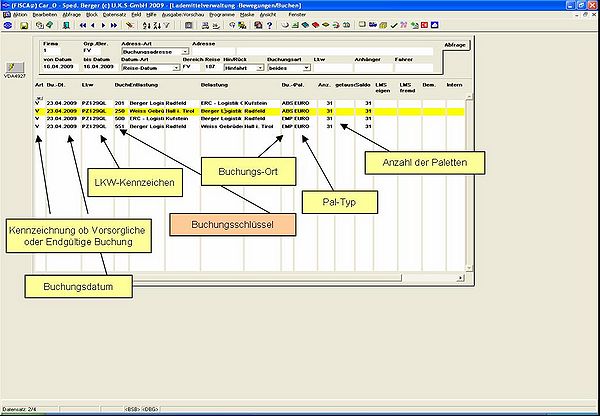This screenshot has height=416, width=600.
Task: Click the red house icon
Action: 258,25
